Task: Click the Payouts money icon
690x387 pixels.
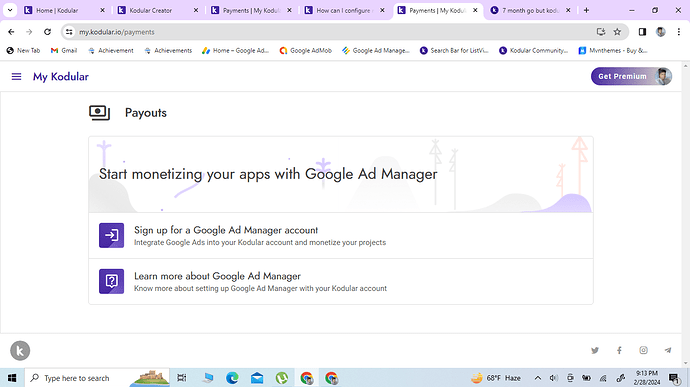Action: coord(99,113)
